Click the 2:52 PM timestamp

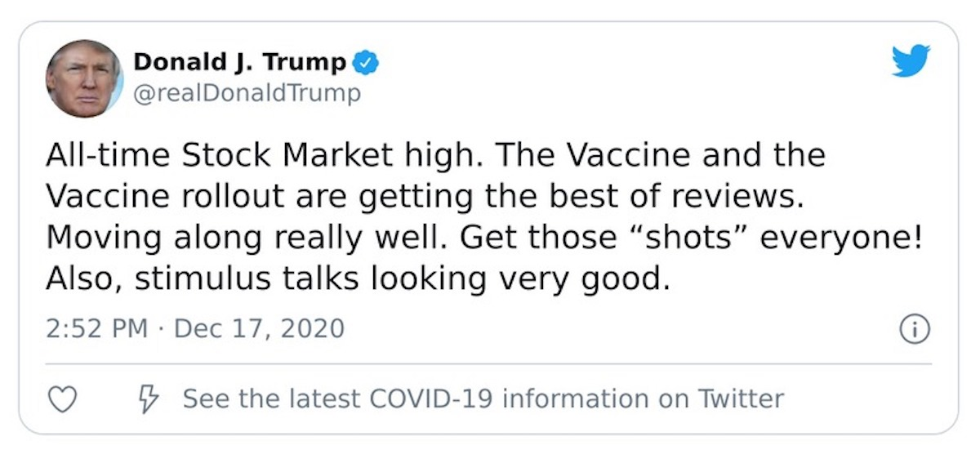97,329
